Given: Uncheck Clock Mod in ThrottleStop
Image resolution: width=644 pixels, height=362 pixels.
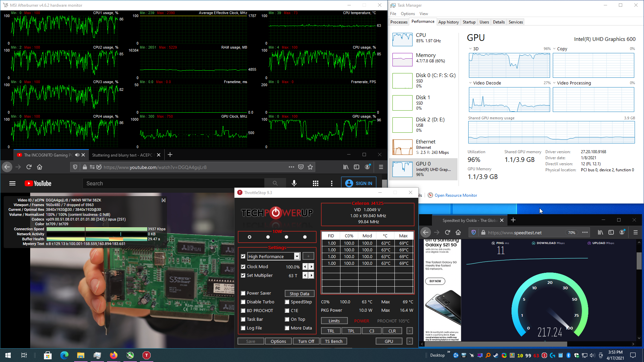Looking at the screenshot, I should [243, 267].
